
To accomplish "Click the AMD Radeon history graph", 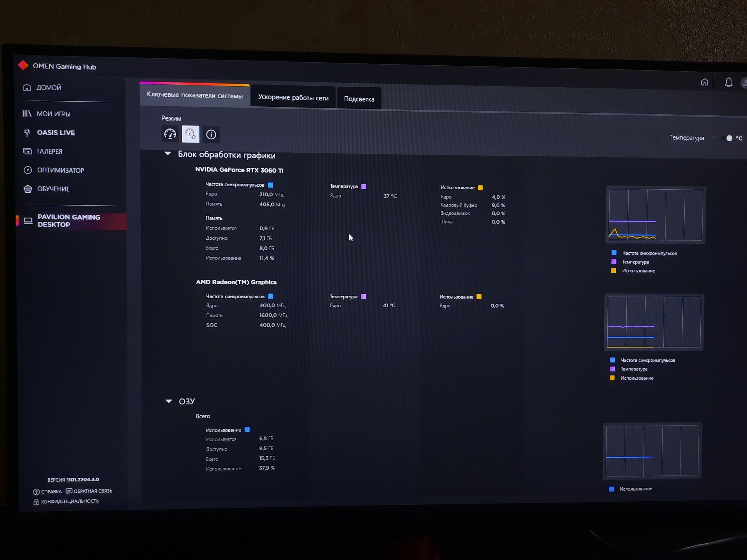I will click(654, 322).
